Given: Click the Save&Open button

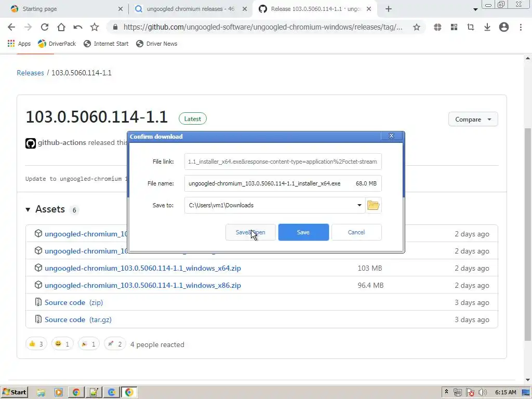Looking at the screenshot, I should click(x=250, y=232).
